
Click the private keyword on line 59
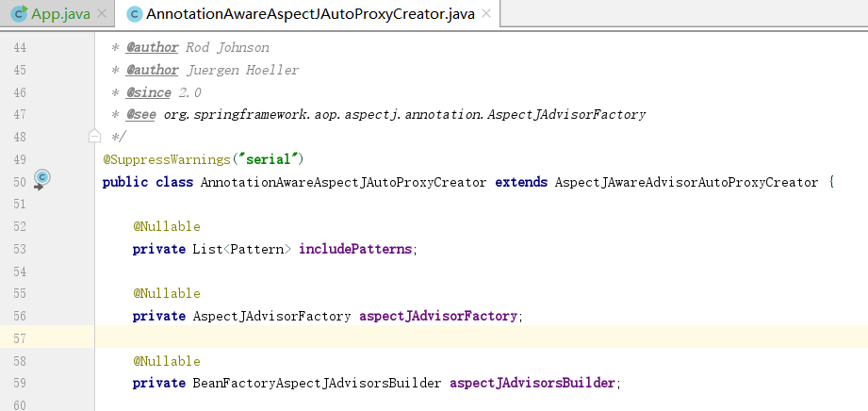[159, 384]
